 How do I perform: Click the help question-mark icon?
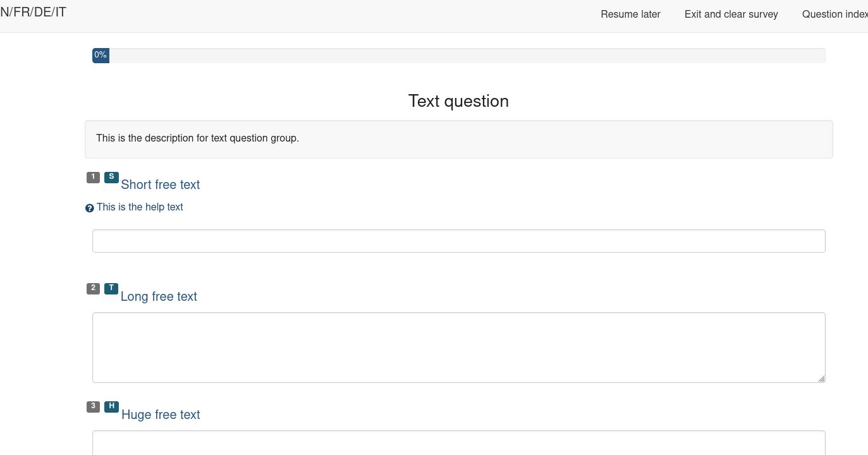click(x=90, y=208)
